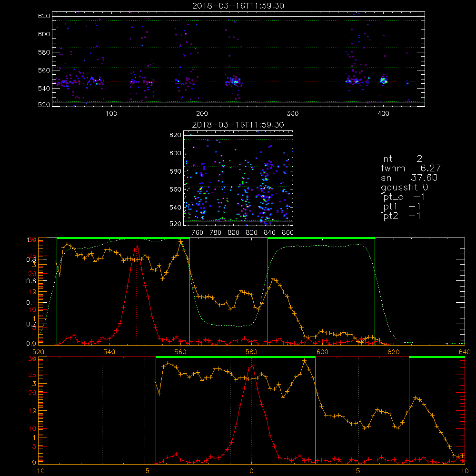Click x-axis label 300 on the top image
The height and width of the screenshot is (476, 476).
click(293, 114)
